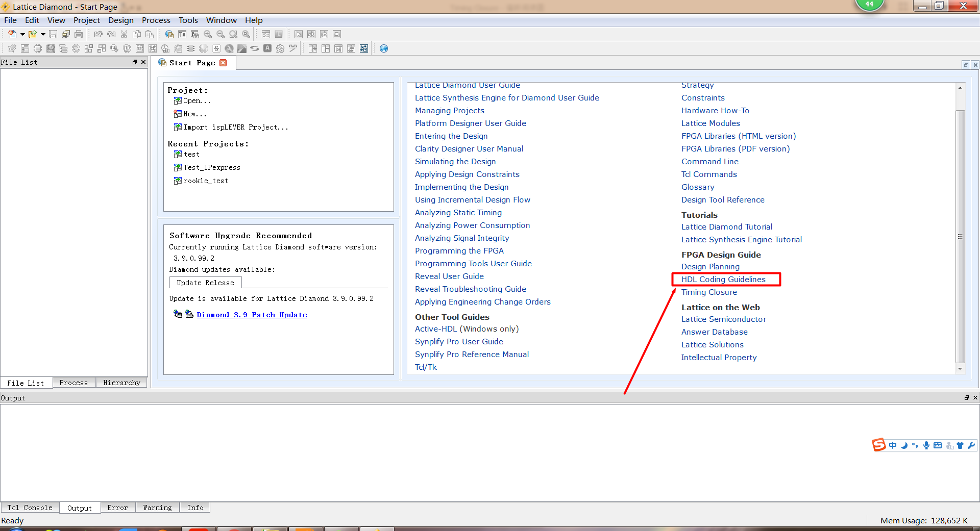Open the Help menu
The width and height of the screenshot is (980, 531).
(254, 20)
